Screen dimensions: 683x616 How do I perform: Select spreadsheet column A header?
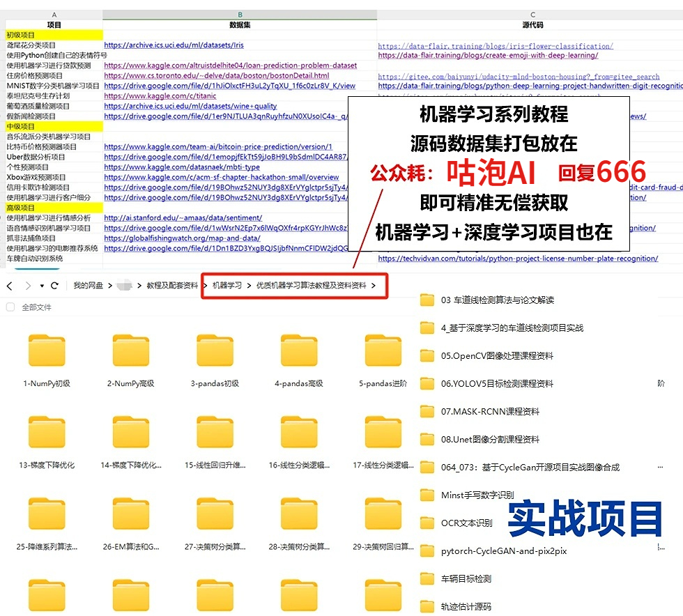coord(54,15)
